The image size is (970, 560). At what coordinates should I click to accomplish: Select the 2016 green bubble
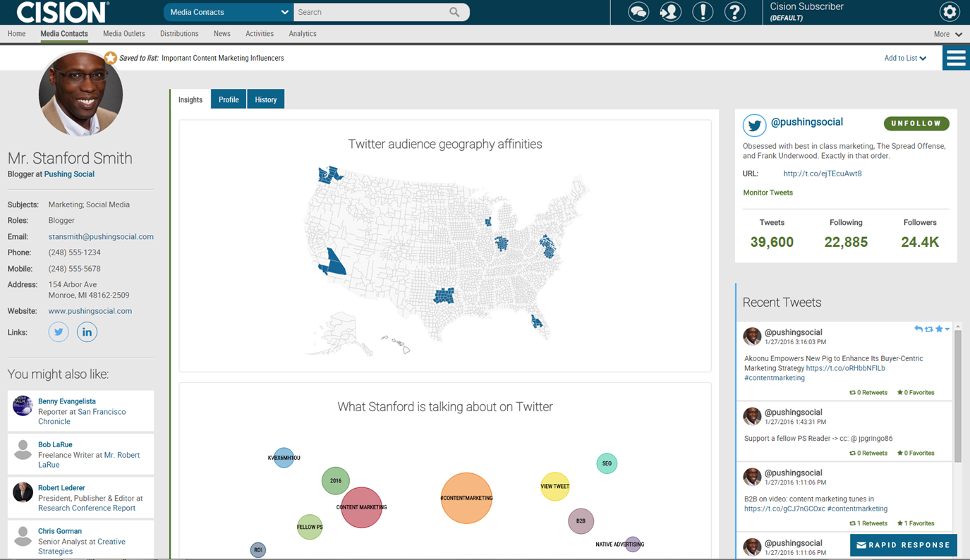[x=336, y=481]
